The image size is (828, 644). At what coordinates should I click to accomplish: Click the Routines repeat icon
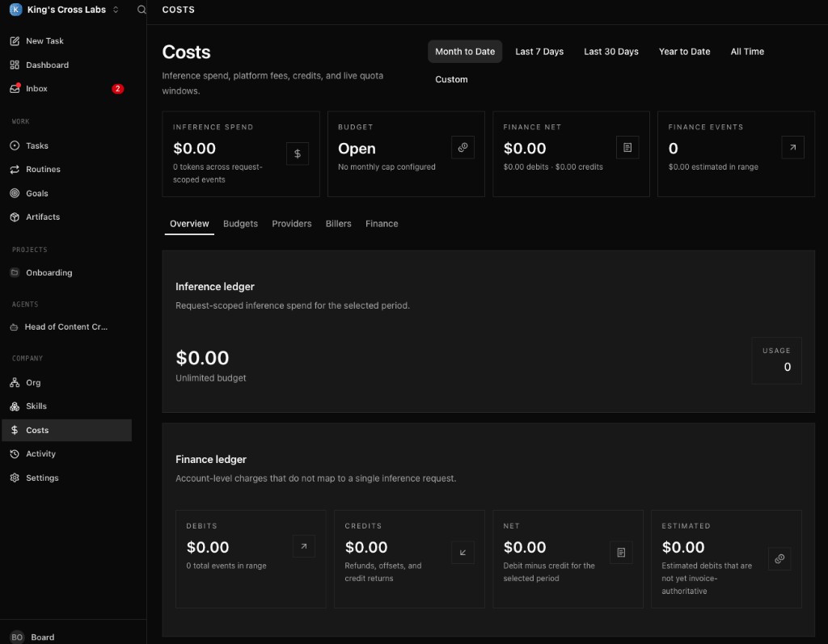tap(15, 170)
